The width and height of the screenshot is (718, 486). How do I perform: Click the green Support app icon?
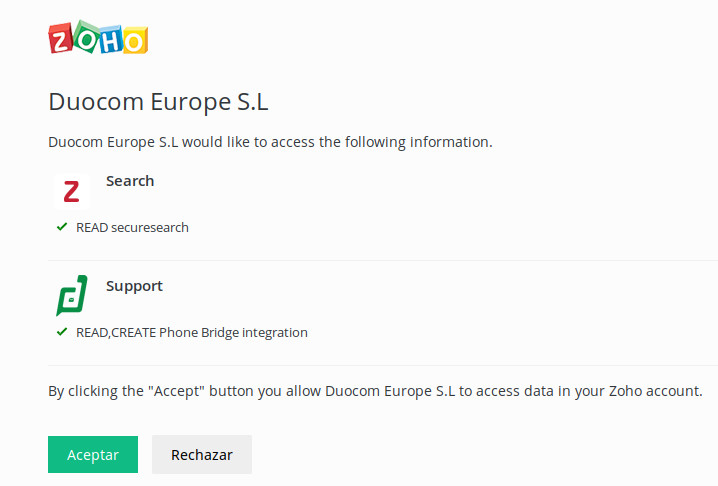[71, 296]
